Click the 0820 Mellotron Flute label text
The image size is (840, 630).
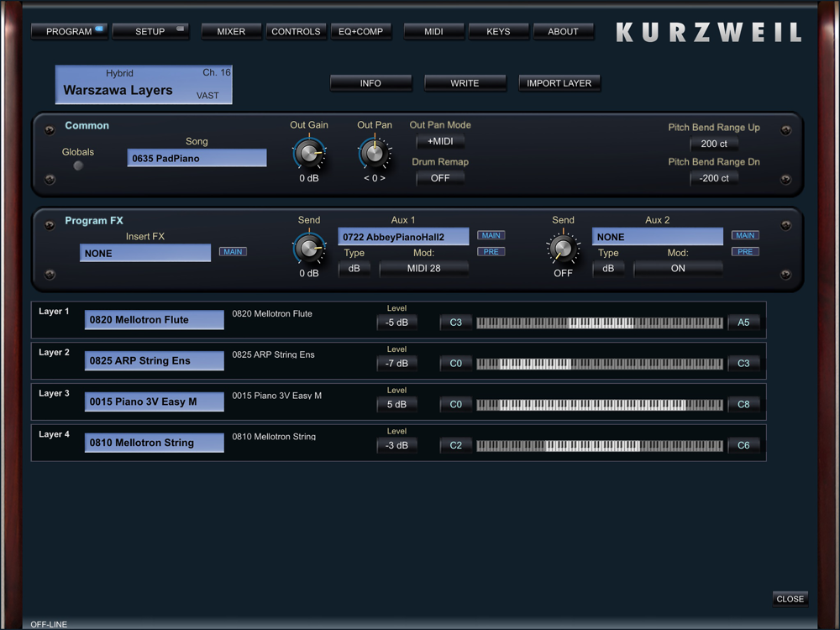[272, 314]
